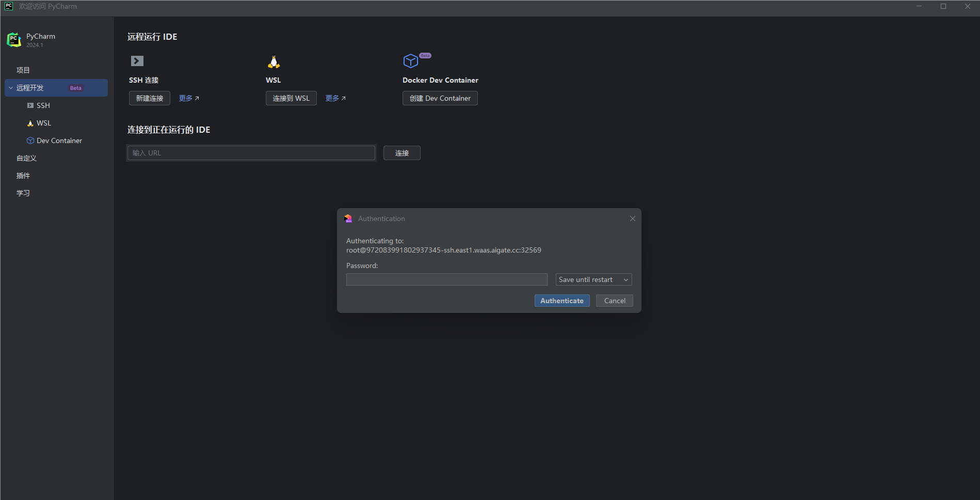The image size is (980, 500).
Task: Click the WSL penguin icon in main panel
Action: tap(274, 62)
